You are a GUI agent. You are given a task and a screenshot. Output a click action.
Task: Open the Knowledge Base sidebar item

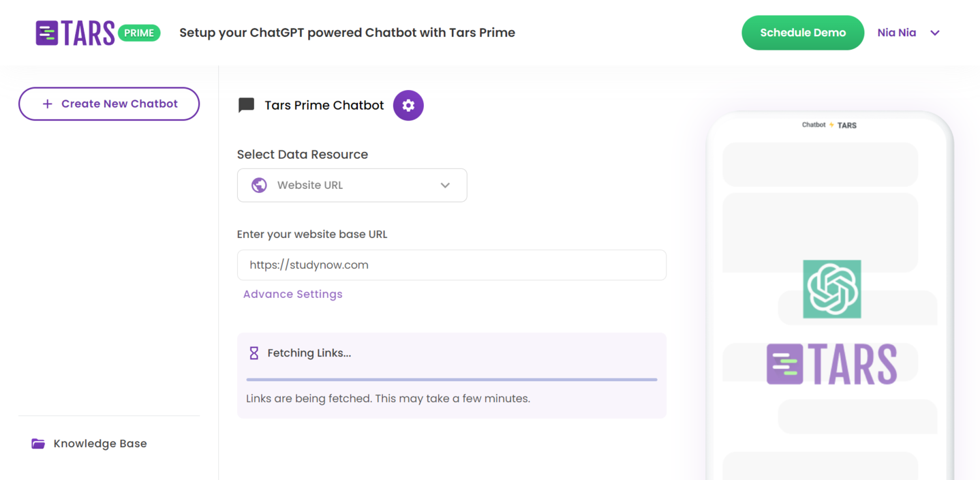coord(99,444)
